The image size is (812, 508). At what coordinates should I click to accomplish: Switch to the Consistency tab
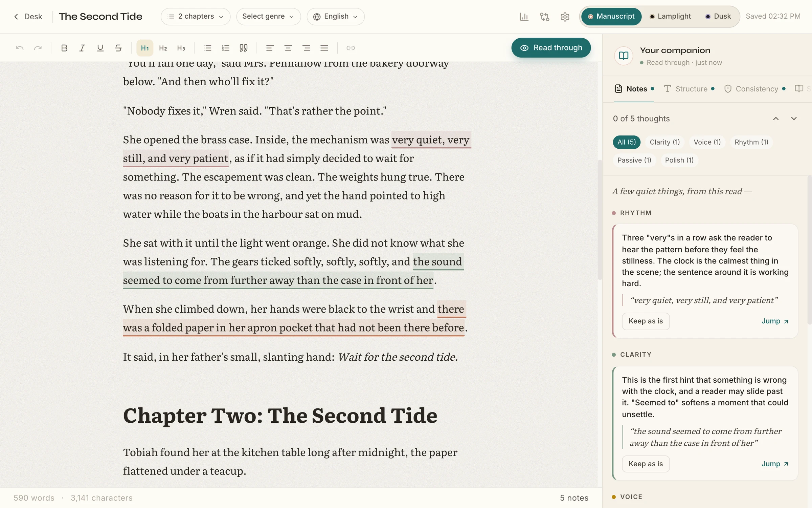[x=754, y=89]
